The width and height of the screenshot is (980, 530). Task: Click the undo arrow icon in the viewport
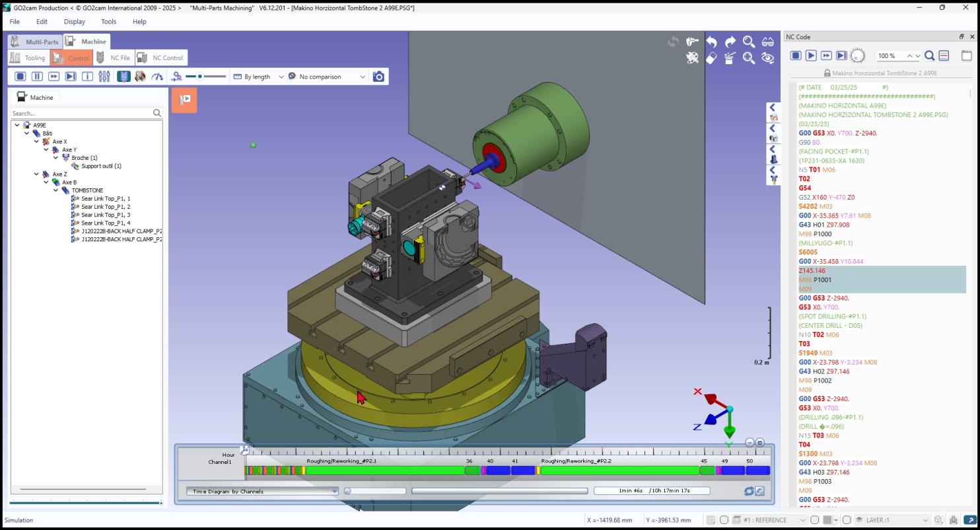[712, 41]
